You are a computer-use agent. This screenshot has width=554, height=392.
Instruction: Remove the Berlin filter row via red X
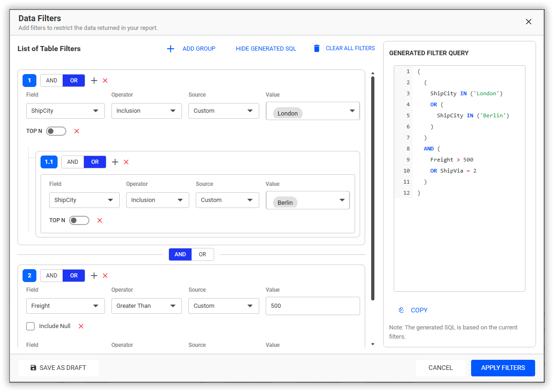(x=99, y=220)
